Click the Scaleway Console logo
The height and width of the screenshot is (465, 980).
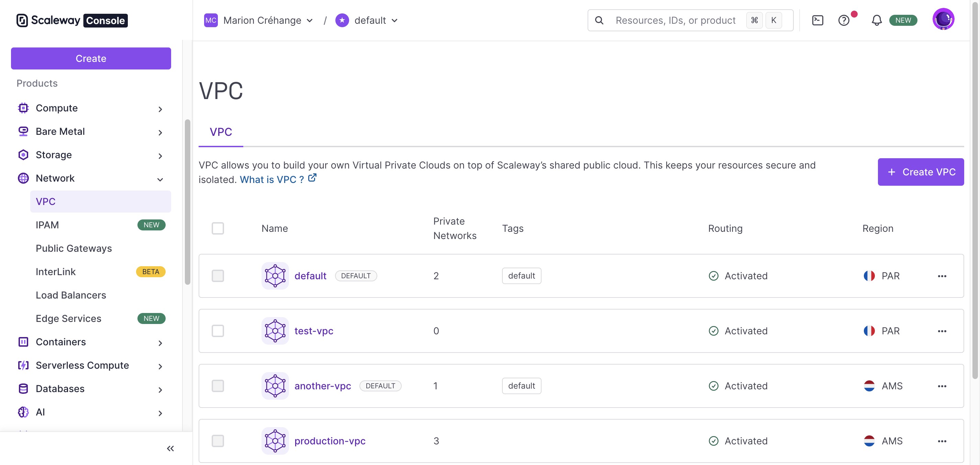tap(72, 20)
